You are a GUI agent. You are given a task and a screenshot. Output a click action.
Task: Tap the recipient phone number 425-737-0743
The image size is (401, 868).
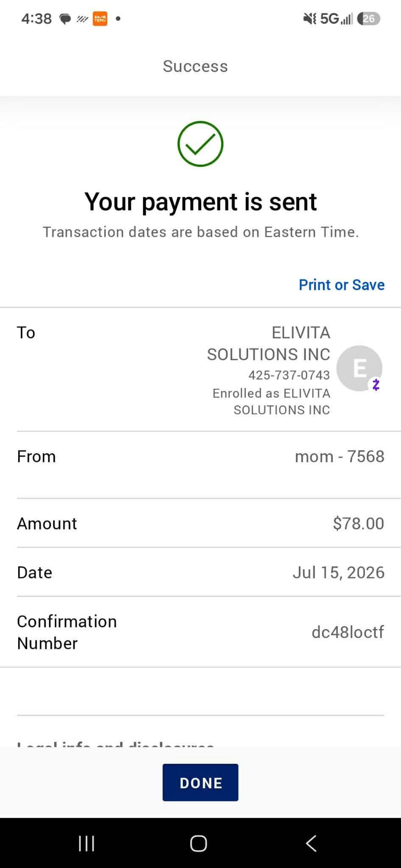[x=289, y=375]
